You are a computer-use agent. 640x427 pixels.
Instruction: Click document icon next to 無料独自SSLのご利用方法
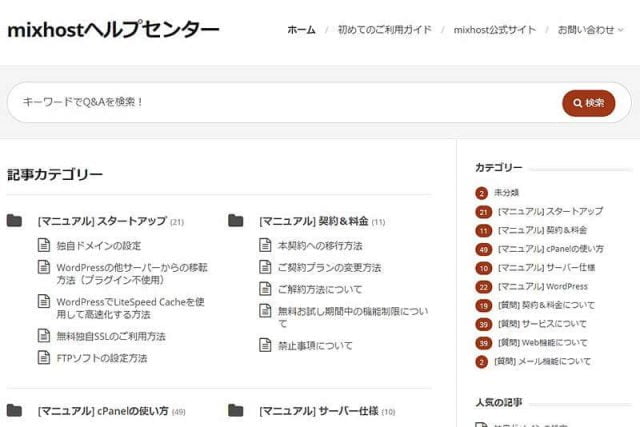pyautogui.click(x=44, y=336)
